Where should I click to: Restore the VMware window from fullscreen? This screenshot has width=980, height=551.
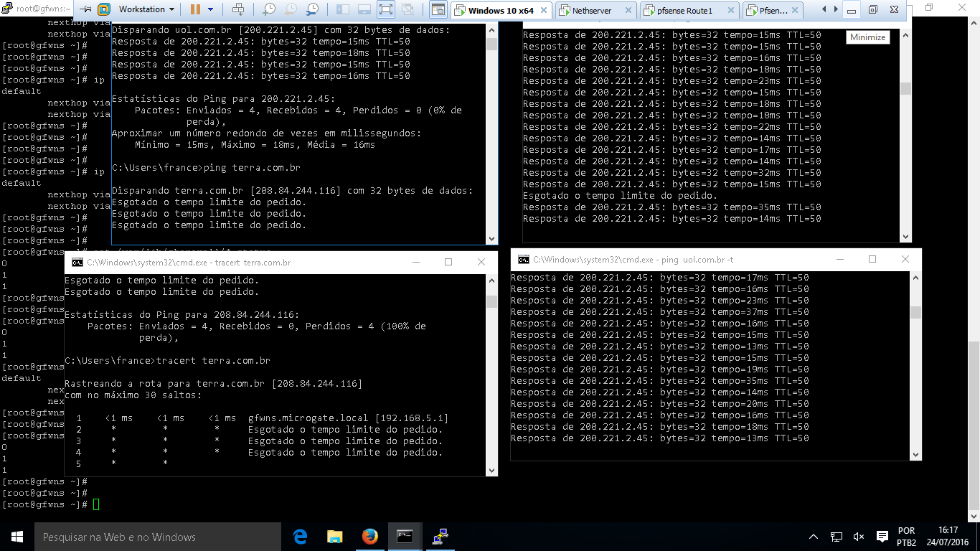click(873, 10)
